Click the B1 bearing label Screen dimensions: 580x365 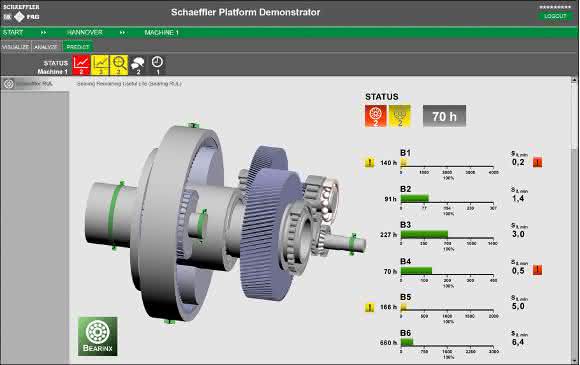click(x=405, y=153)
